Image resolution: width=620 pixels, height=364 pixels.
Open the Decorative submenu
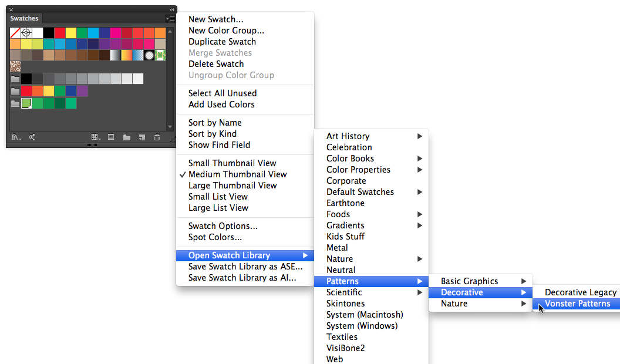(x=461, y=292)
